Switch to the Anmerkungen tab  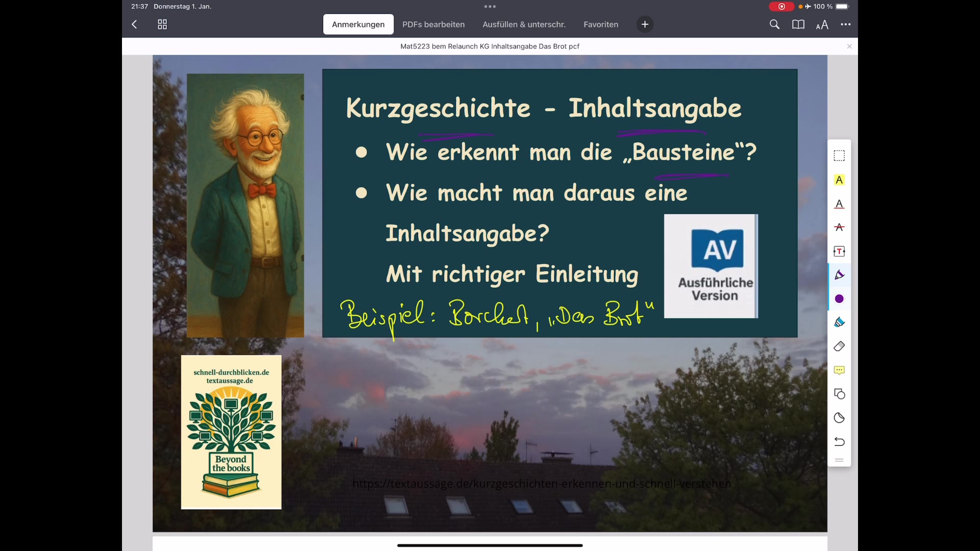[358, 24]
